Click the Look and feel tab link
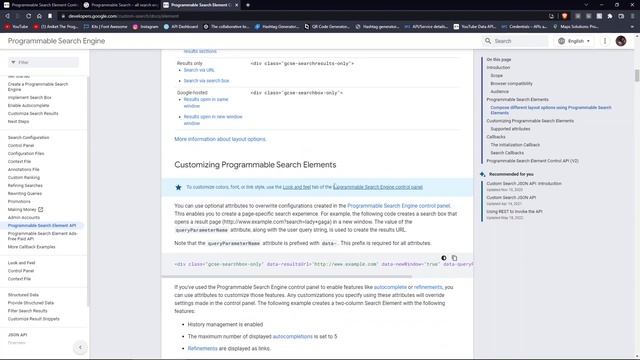This screenshot has height=360, width=640. click(x=297, y=187)
